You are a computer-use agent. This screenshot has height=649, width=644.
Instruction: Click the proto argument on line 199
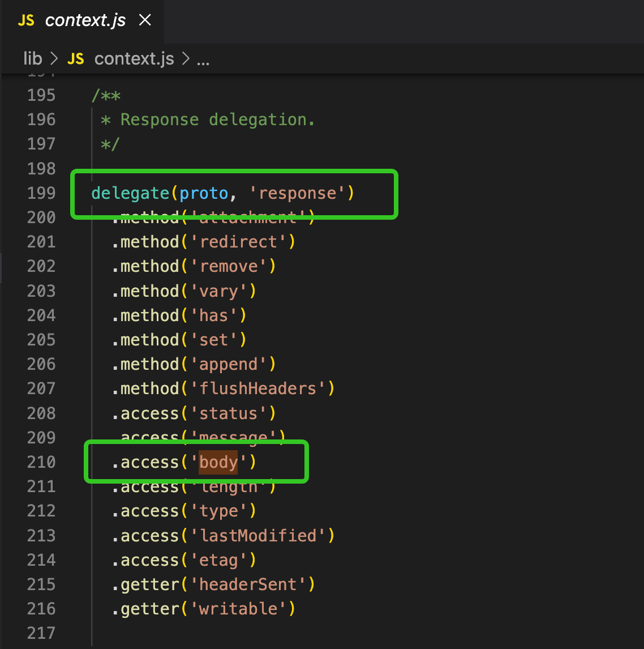(x=203, y=193)
